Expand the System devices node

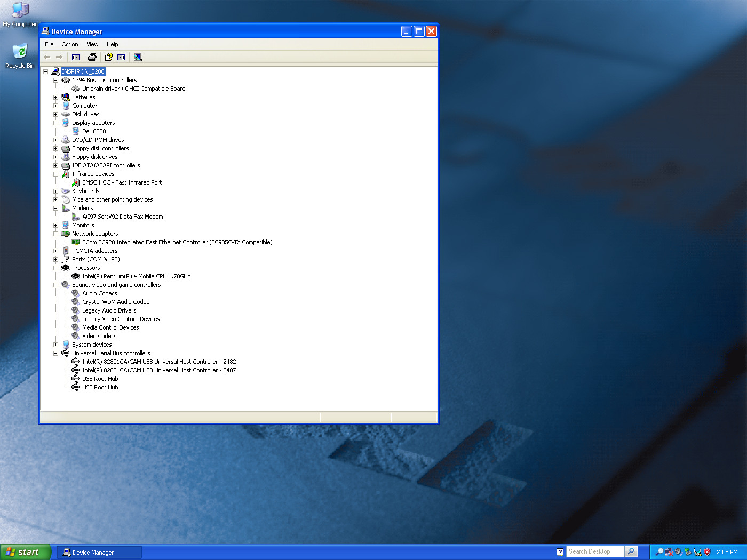pyautogui.click(x=55, y=345)
